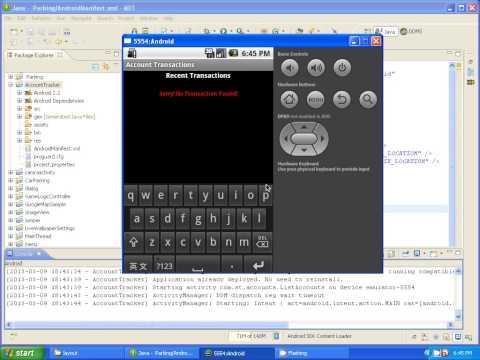
Task: Tap the emulator Back button
Action: (342, 99)
